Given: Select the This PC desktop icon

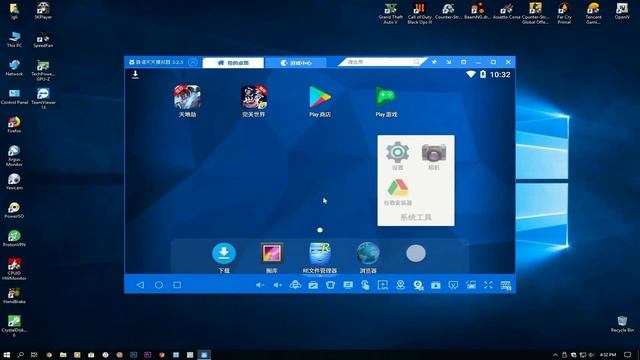Looking at the screenshot, I should pos(14,39).
